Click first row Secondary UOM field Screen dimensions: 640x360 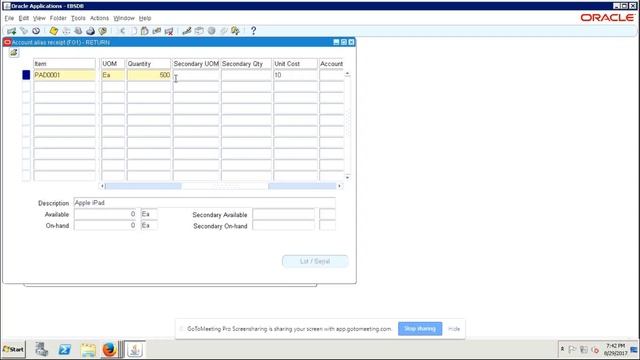(x=196, y=75)
